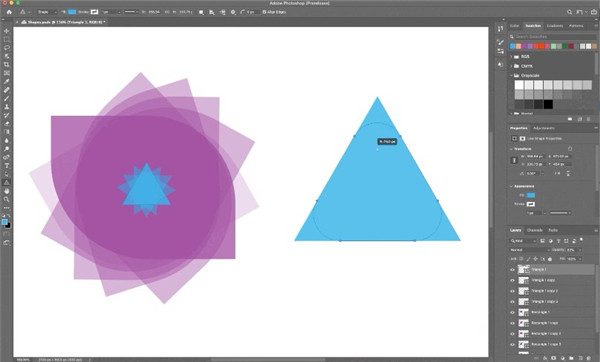The width and height of the screenshot is (600, 362).
Task: Hide the Triangle 1 copy 3 layer
Action: [x=512, y=302]
